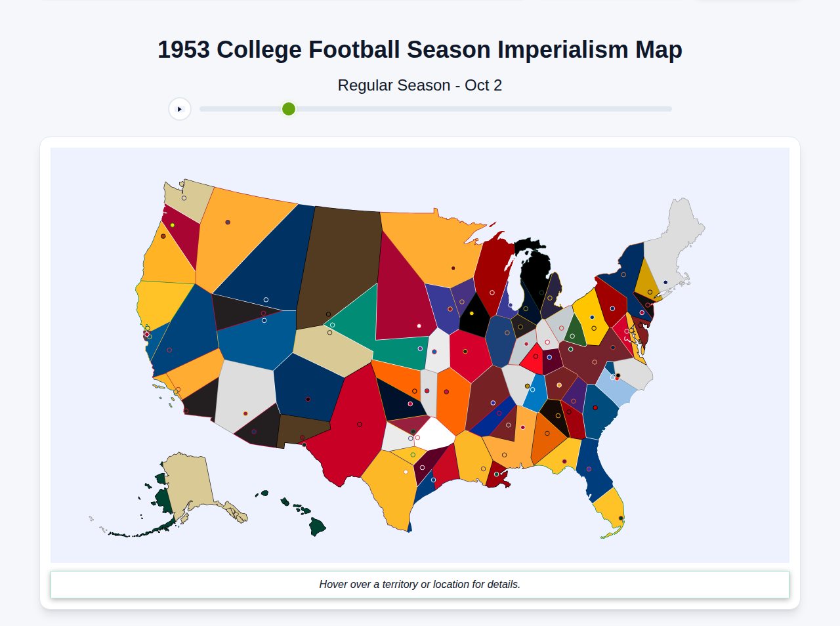
Task: Click the blue circle marker in New England
Action: click(664, 281)
